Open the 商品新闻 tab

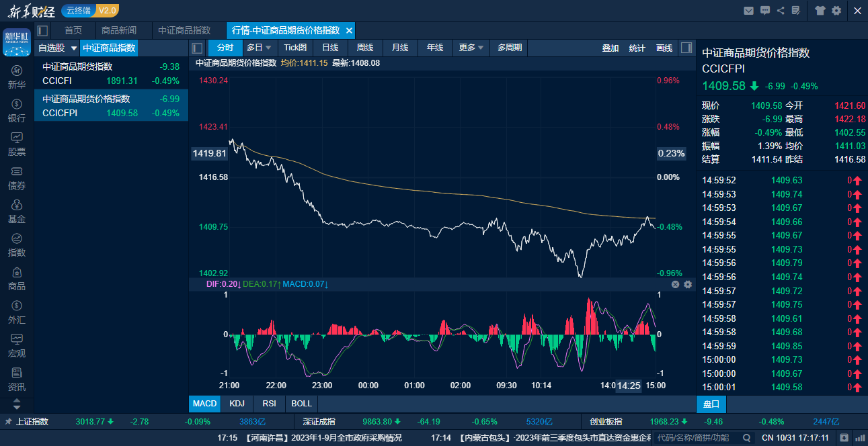(121, 30)
